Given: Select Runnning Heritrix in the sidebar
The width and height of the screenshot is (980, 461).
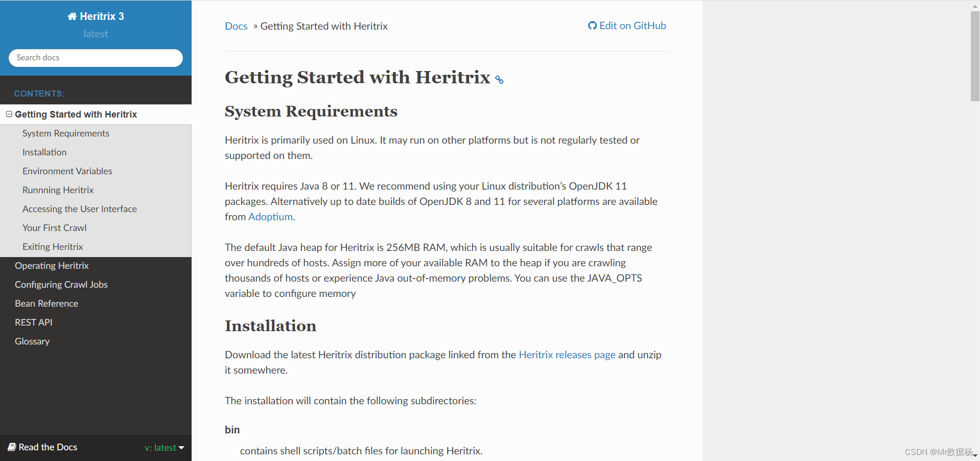Looking at the screenshot, I should [58, 190].
